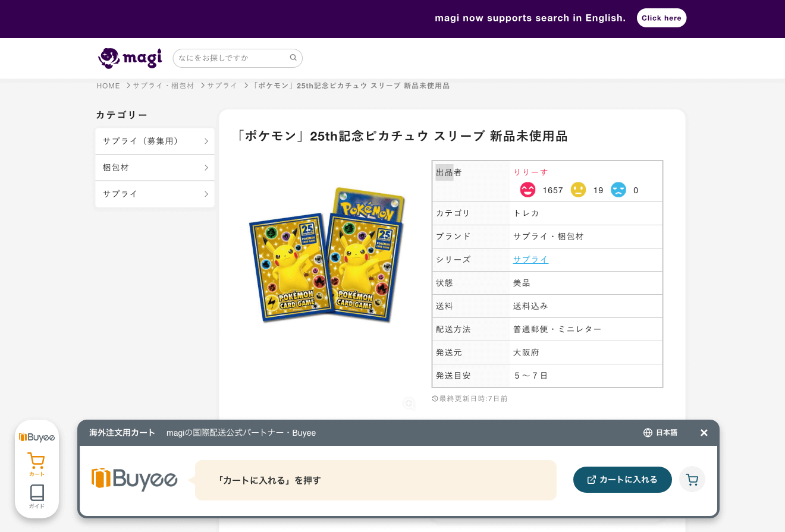Click 「カートに入れる」を押す instruction text
Viewport: 785px width, 532px height.
click(269, 480)
